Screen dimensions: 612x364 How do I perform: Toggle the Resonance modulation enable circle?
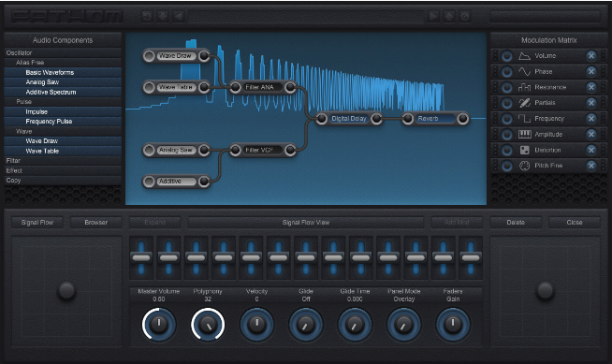pos(506,87)
